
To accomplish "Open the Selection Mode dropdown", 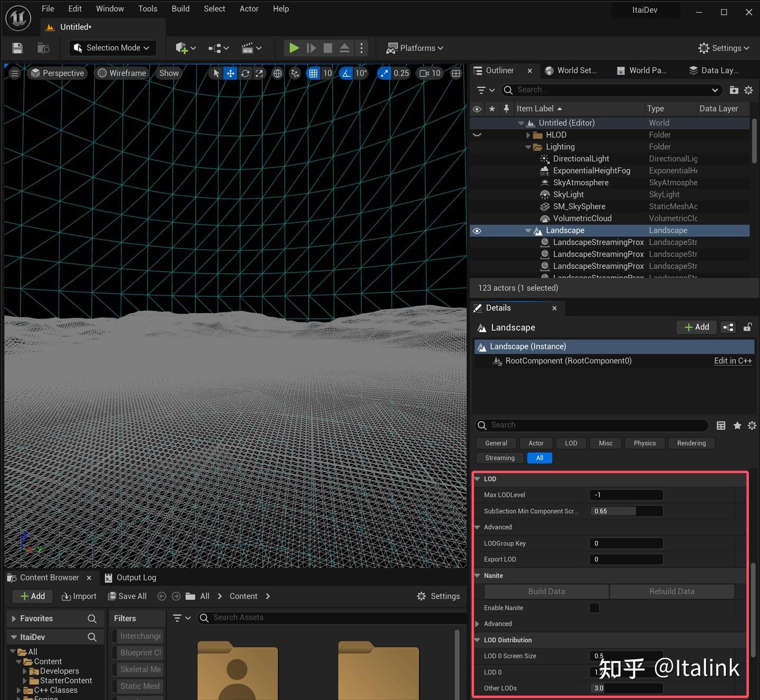I will coord(112,48).
